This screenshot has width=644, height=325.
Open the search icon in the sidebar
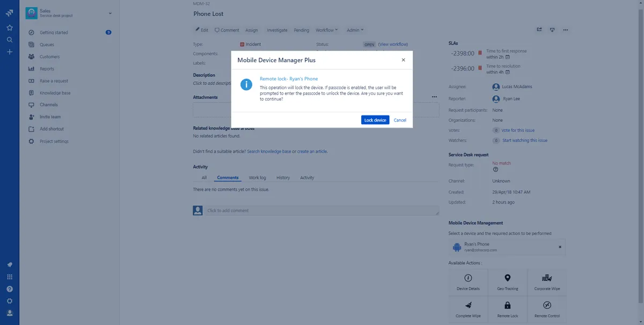tap(10, 40)
